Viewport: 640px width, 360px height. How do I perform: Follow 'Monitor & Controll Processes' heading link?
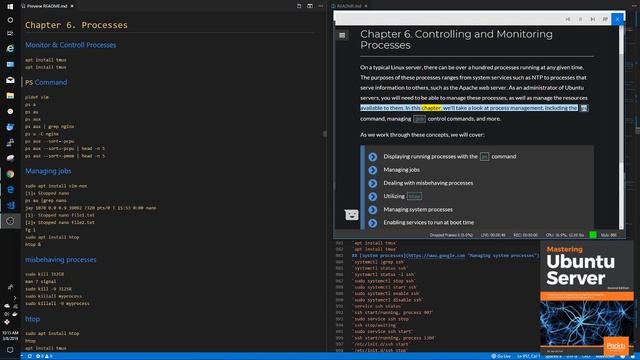click(71, 45)
